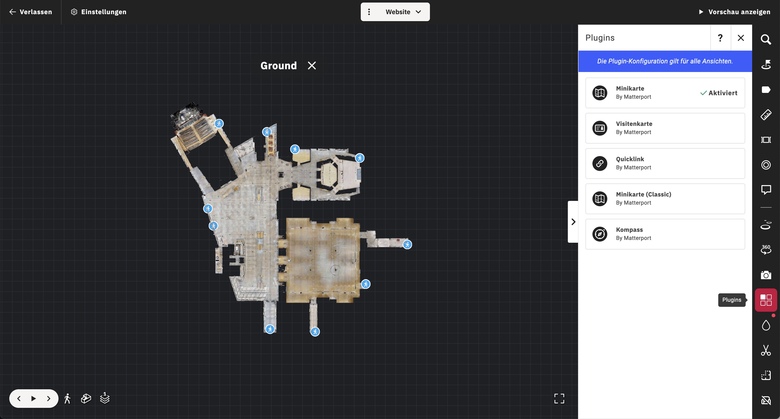Click the concentric circles scan icon
Image resolution: width=780 pixels, height=419 pixels.
coord(766,165)
